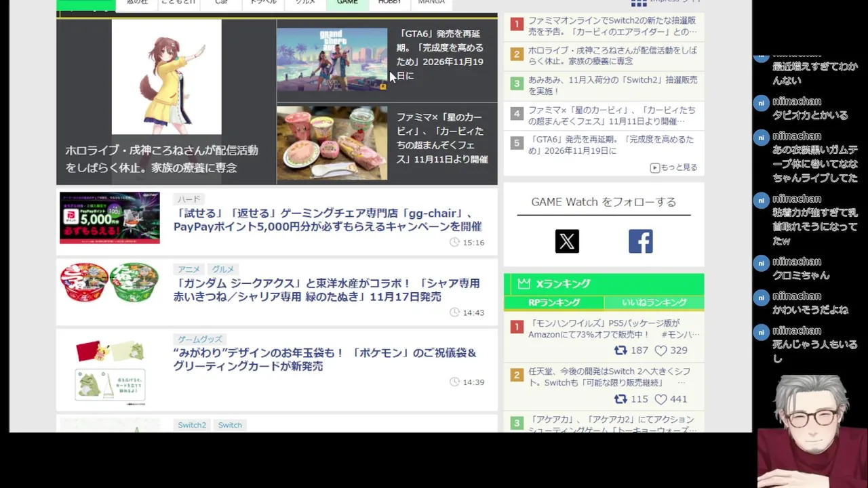
Task: Click niinachan avatar beside かわいそうだよね message
Action: [x=762, y=298]
